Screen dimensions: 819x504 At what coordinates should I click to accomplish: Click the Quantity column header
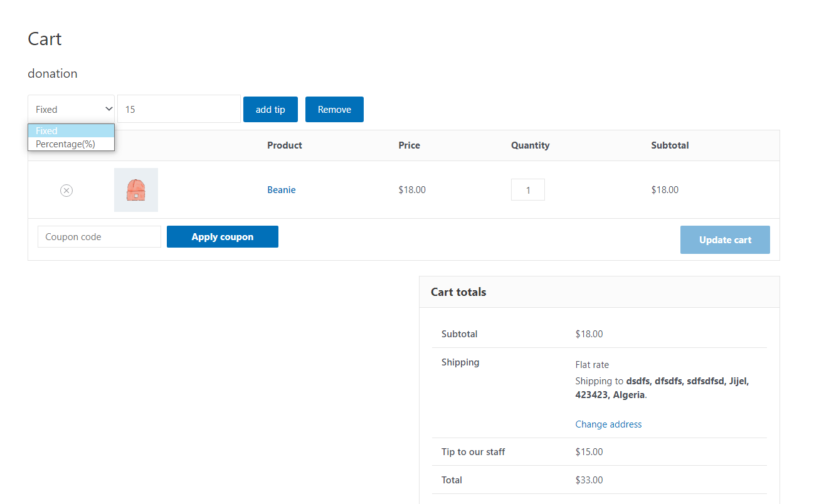tap(530, 145)
